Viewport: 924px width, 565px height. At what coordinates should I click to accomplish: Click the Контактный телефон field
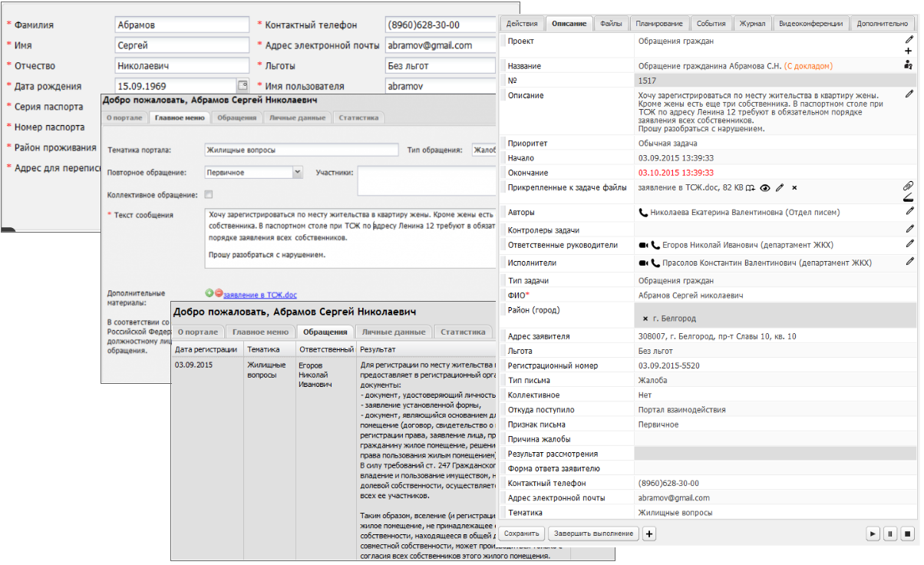439,25
